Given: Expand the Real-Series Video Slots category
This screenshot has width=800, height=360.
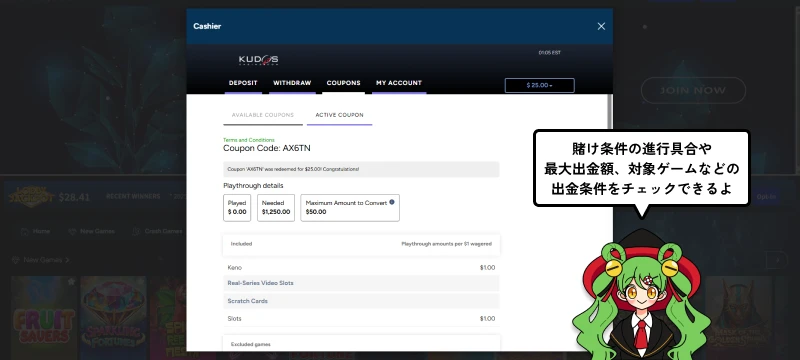Looking at the screenshot, I should [361, 283].
